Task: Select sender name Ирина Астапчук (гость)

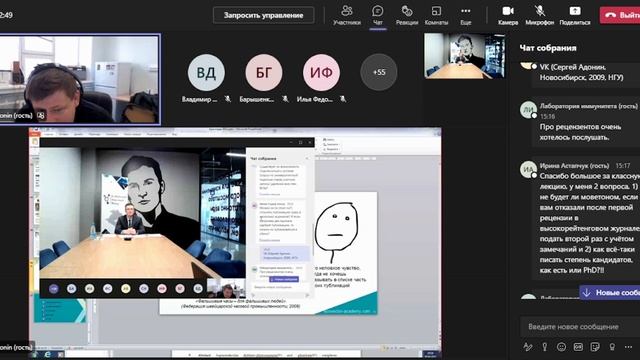Action: 574,166
